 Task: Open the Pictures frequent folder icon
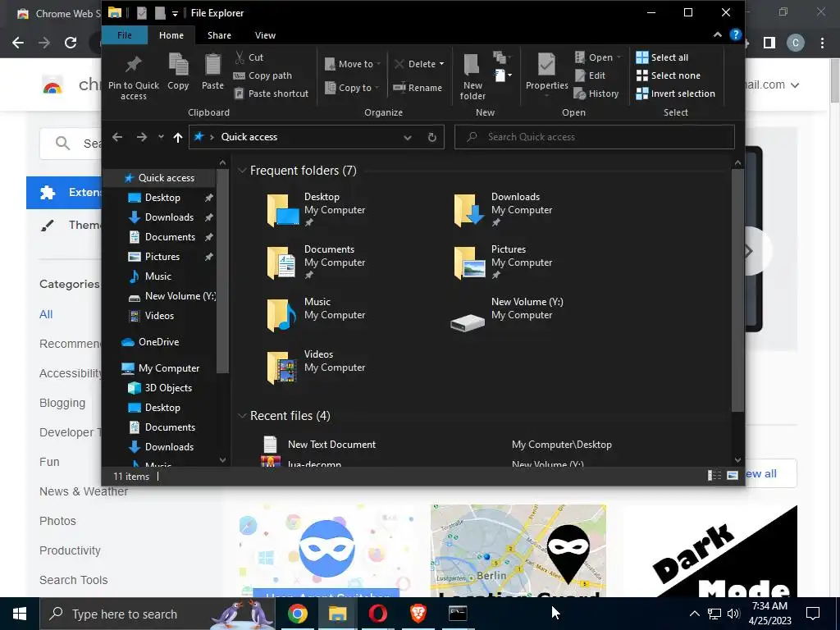469,263
